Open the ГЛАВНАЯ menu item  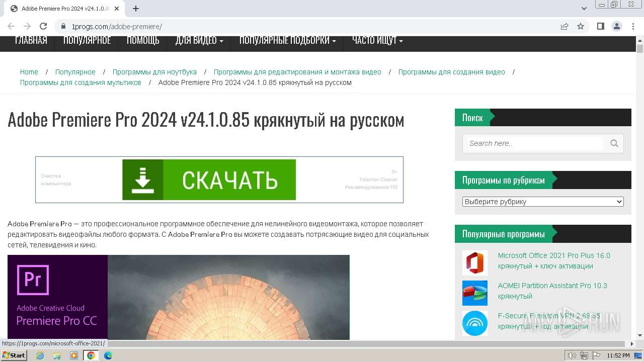click(x=31, y=41)
